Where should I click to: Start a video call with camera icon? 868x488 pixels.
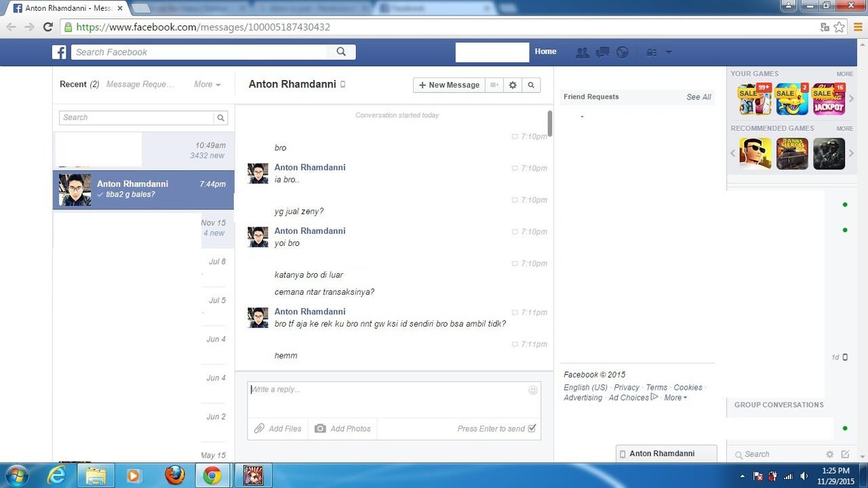click(x=494, y=85)
